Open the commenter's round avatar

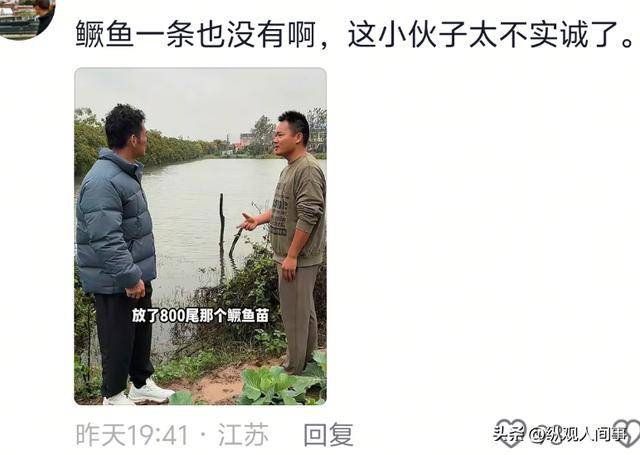(25, 19)
